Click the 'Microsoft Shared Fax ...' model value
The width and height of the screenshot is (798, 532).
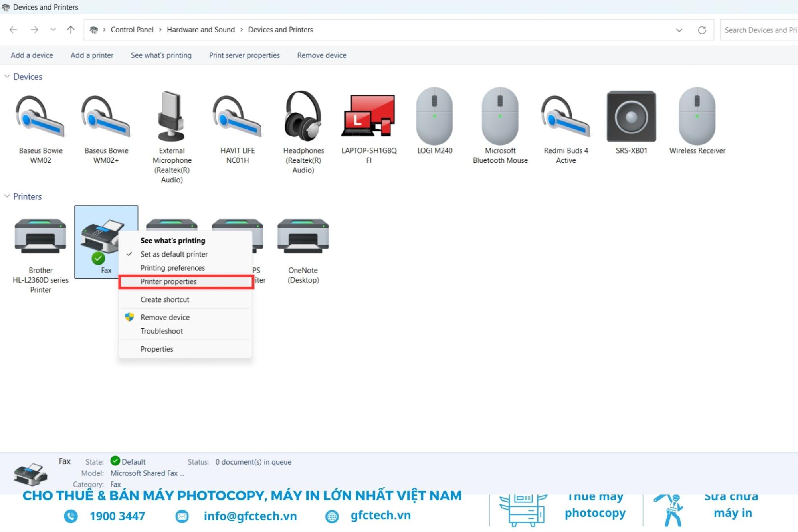147,473
